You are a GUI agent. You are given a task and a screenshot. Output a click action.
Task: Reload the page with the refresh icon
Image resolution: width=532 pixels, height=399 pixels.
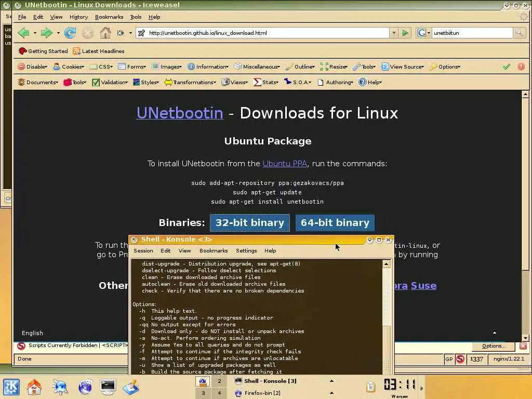70,33
